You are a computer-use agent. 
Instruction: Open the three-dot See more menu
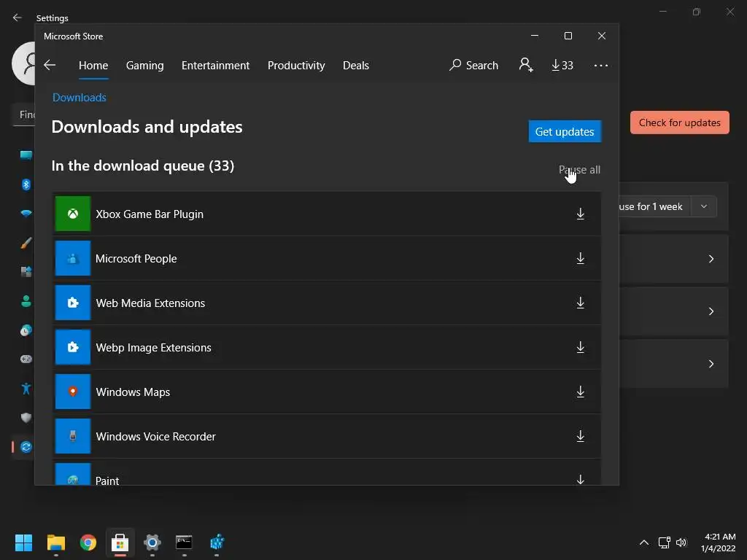601,65
